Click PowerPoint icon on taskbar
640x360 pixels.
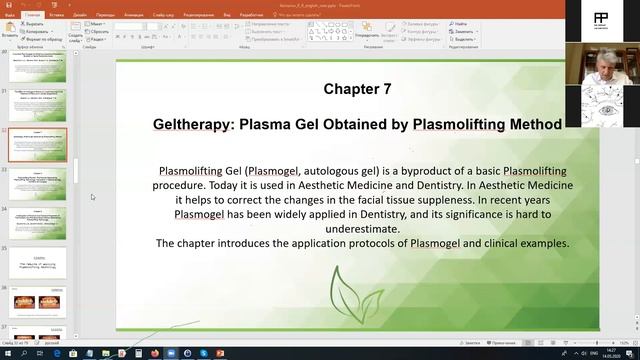220,353
